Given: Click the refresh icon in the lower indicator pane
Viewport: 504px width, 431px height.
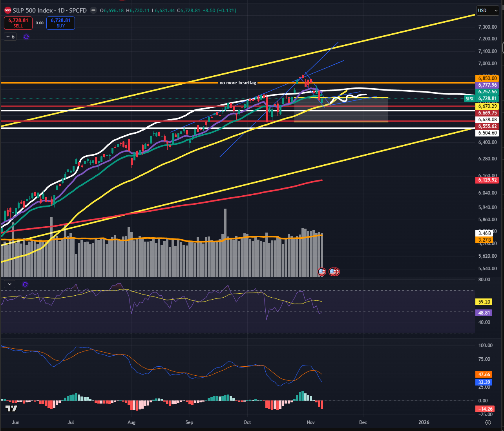Looking at the screenshot, I should coord(25,285).
